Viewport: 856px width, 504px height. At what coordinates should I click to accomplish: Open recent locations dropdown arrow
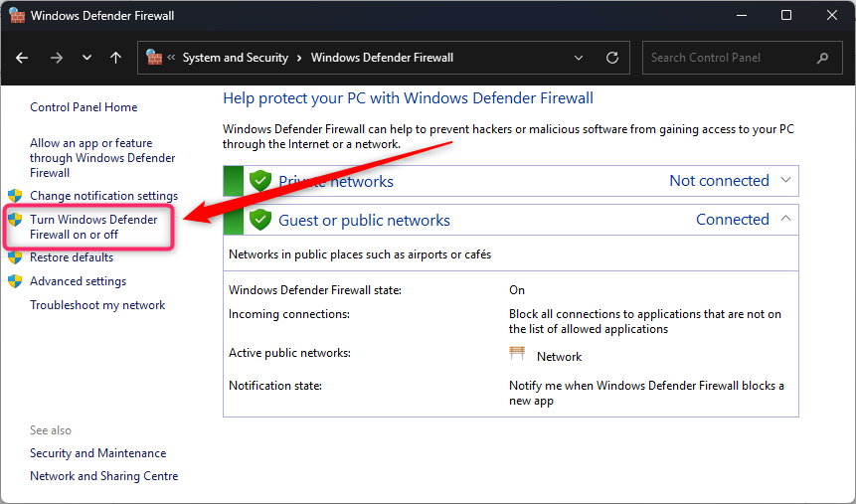pyautogui.click(x=86, y=58)
